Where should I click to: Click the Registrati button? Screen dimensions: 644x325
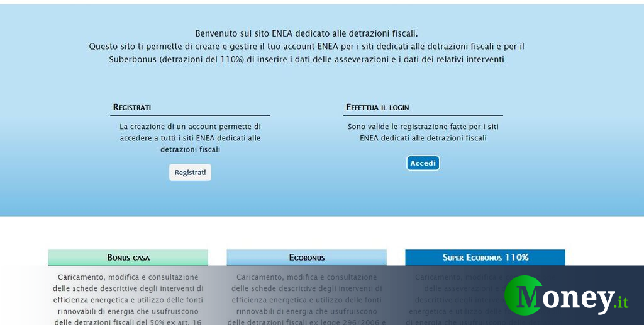(190, 173)
